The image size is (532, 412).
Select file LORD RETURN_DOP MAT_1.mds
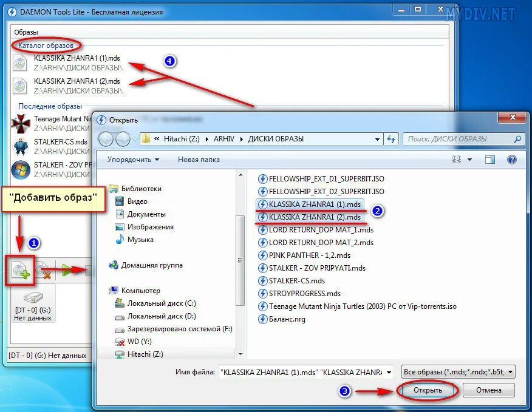(x=316, y=230)
